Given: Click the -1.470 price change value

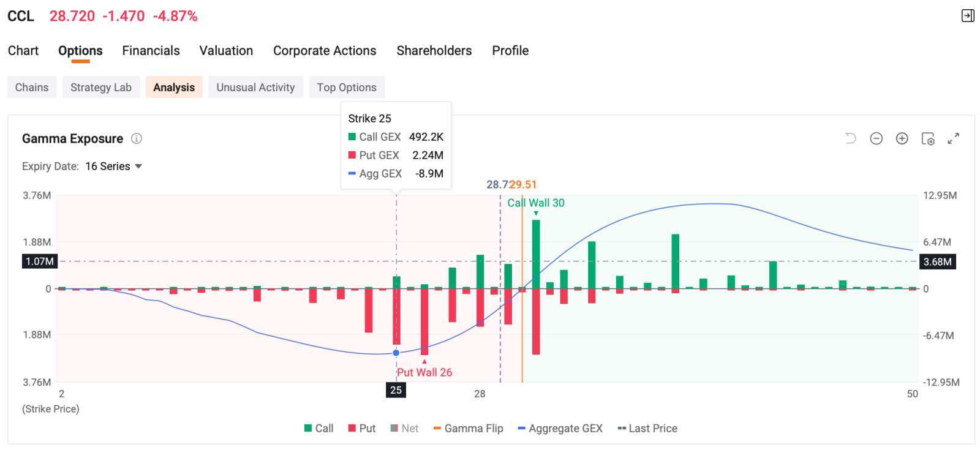Looking at the screenshot, I should tap(124, 16).
